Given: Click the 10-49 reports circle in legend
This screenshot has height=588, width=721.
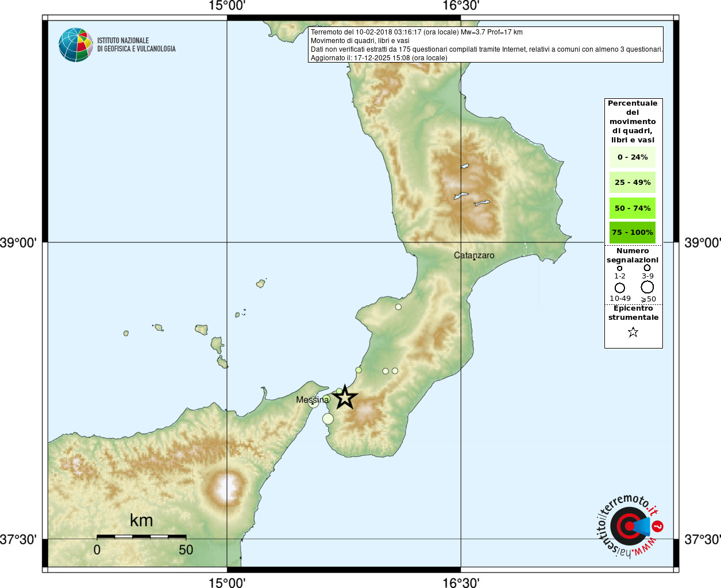Looking at the screenshot, I should coord(620,288).
